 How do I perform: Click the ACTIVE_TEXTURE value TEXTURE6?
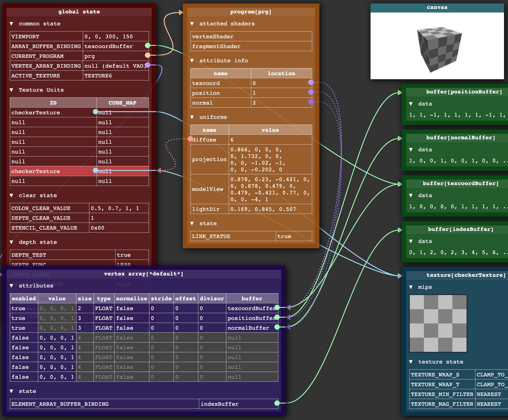(x=116, y=76)
